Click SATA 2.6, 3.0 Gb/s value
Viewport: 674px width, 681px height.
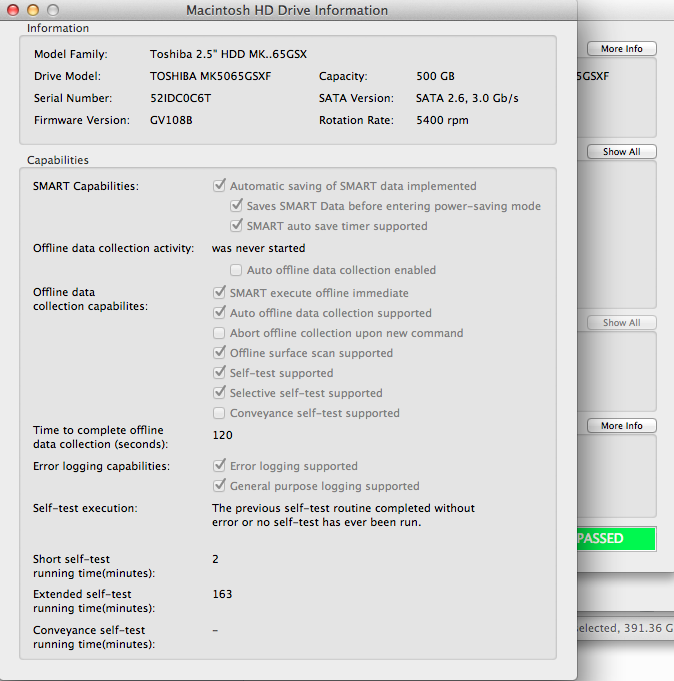(x=467, y=98)
